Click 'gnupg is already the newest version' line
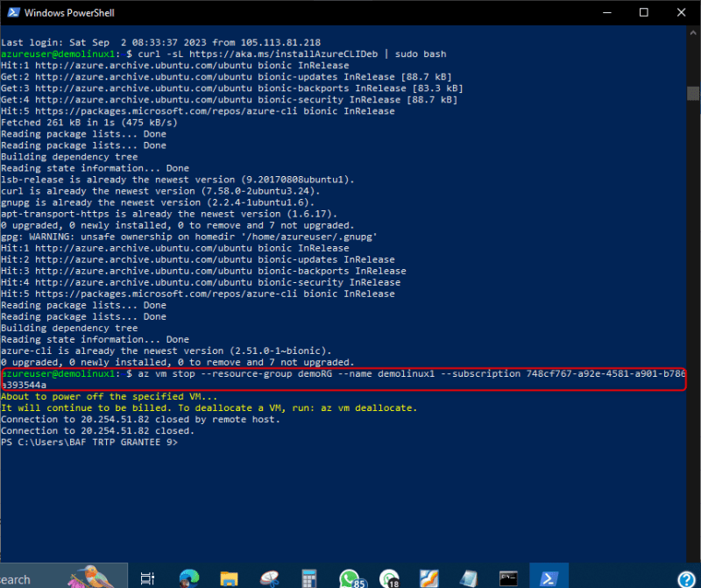 point(158,202)
